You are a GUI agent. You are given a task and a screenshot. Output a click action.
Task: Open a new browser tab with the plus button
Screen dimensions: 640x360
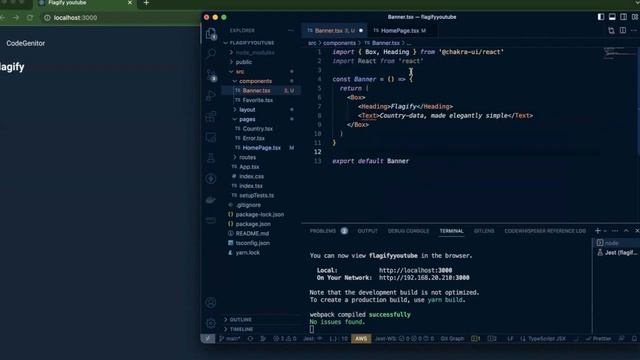click(146, 3)
